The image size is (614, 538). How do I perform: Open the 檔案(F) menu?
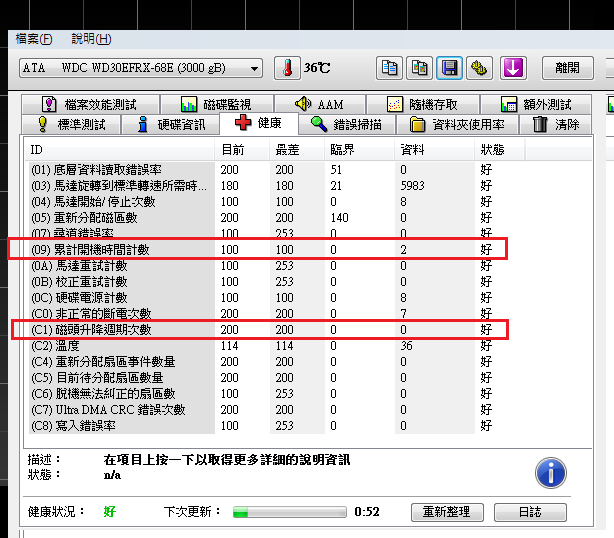[x=34, y=39]
